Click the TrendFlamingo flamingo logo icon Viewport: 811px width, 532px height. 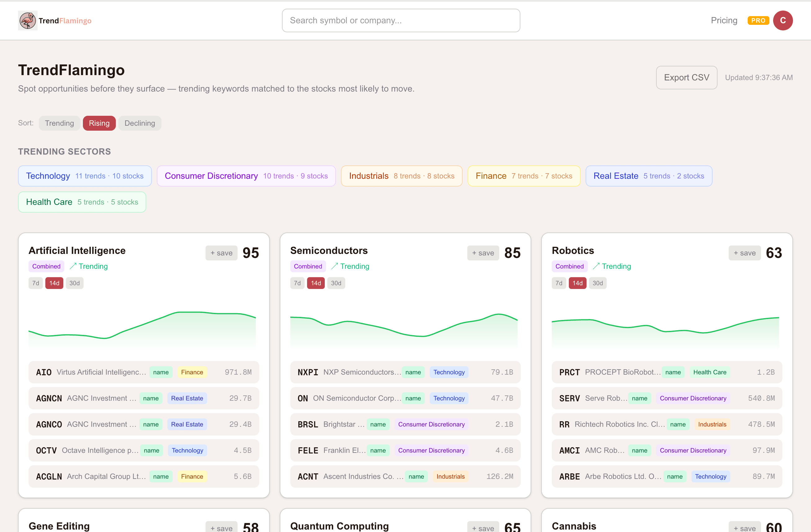pos(28,20)
